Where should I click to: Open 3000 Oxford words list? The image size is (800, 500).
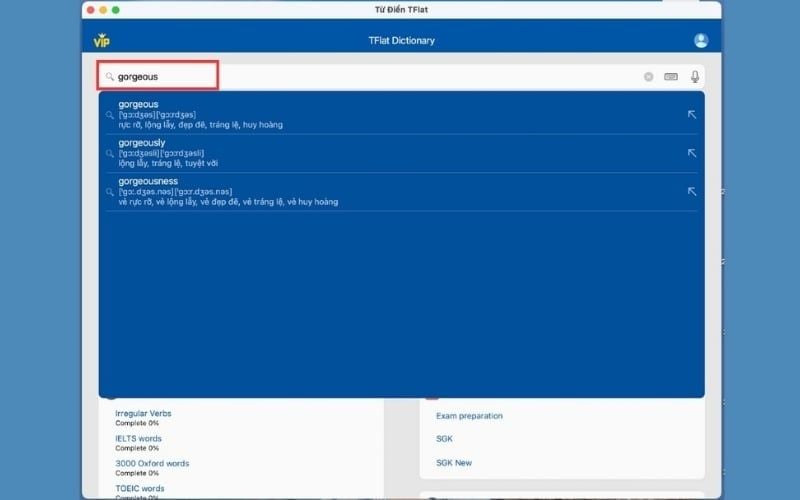pos(152,463)
